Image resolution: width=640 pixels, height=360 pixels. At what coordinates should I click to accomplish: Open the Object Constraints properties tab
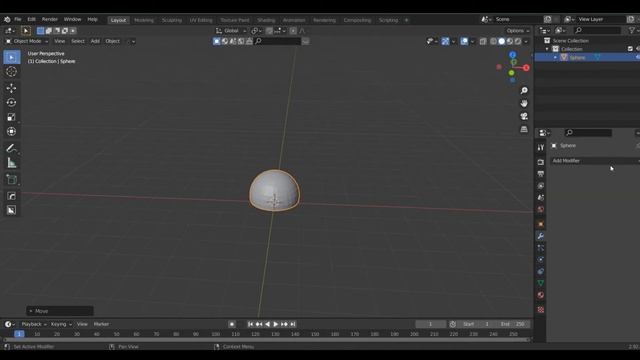[x=540, y=271]
